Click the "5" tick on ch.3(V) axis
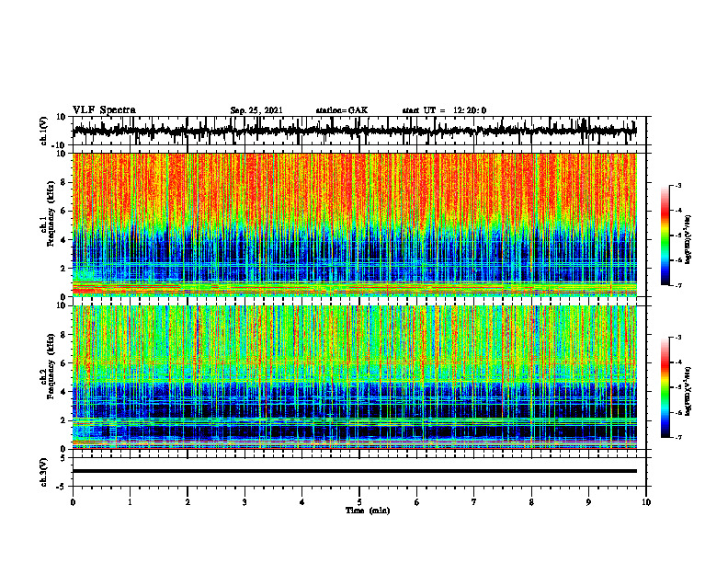 63,458
